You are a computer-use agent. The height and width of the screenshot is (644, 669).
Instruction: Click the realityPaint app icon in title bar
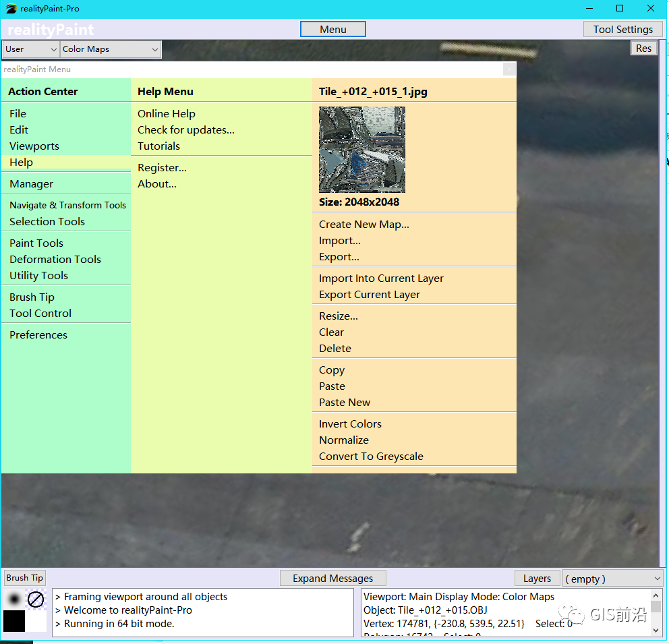coord(11,9)
